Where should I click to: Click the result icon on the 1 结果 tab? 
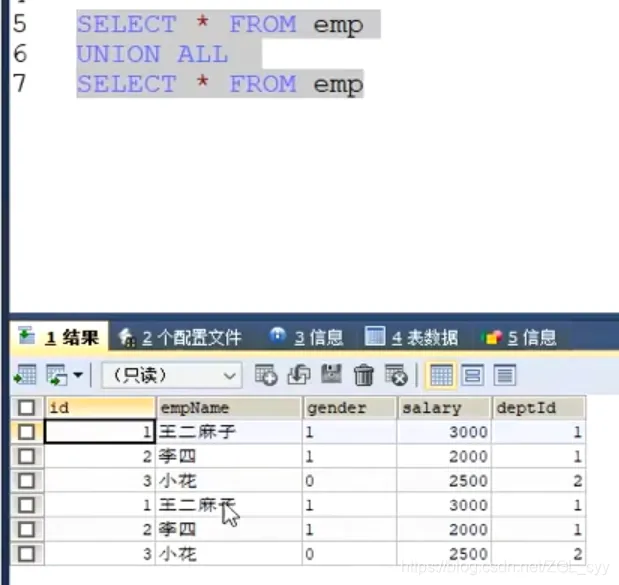[26, 336]
